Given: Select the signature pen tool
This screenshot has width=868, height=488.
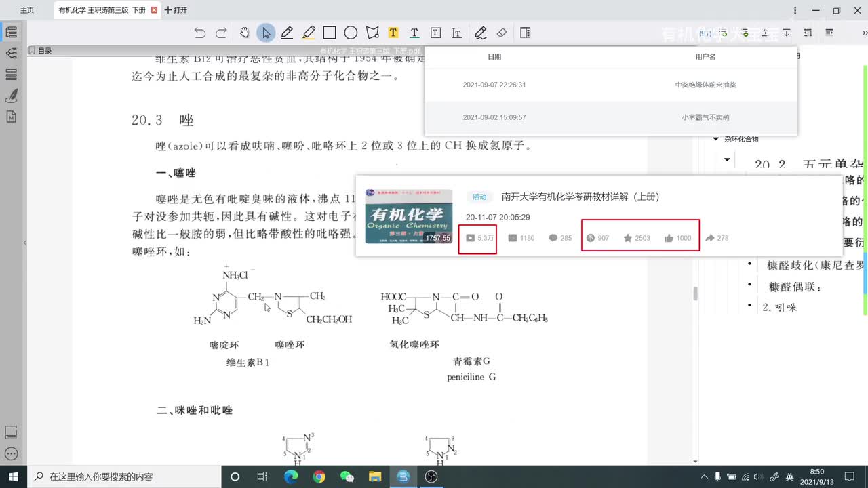Looking at the screenshot, I should (481, 33).
